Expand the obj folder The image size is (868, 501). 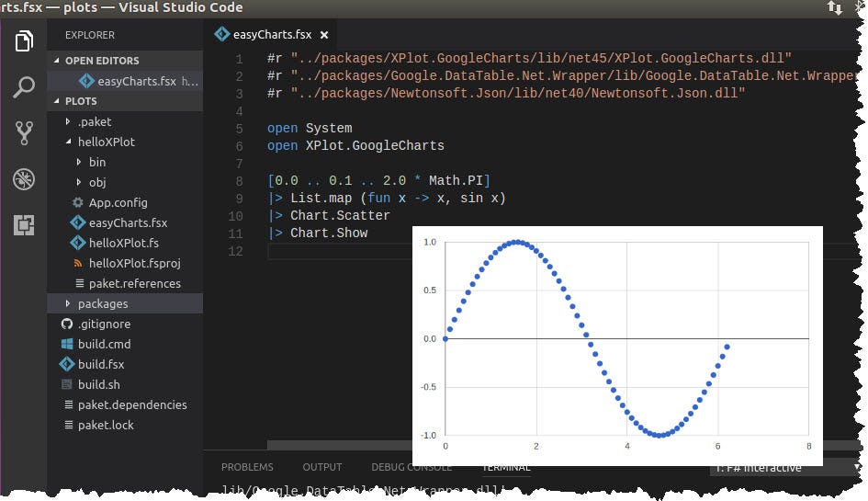pos(79,182)
